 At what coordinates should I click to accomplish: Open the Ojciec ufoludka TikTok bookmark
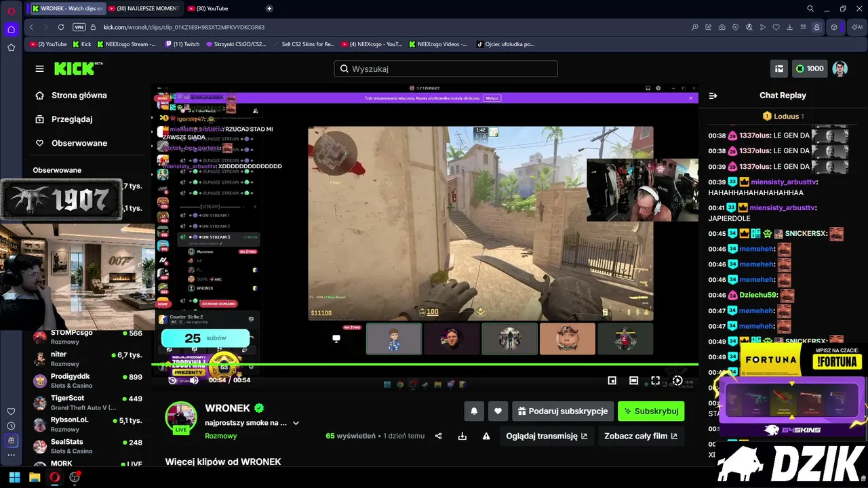[505, 44]
